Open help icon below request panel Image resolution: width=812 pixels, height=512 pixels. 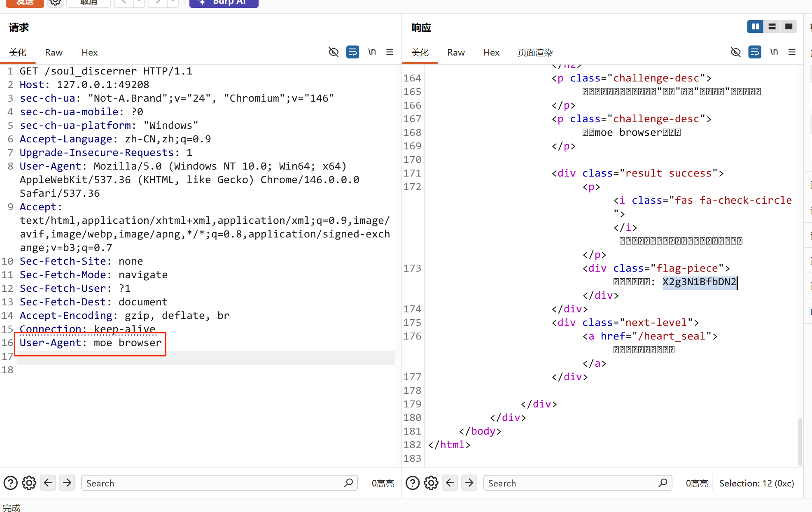11,483
